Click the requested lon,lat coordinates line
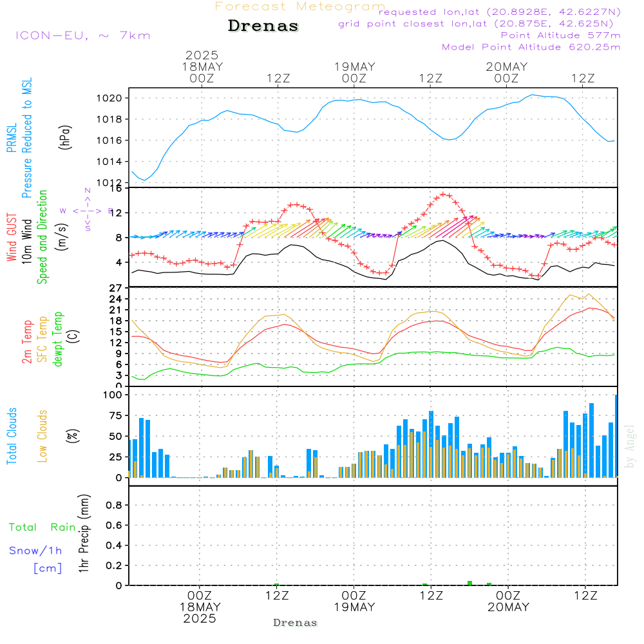This screenshot has height=644, width=644. 500,12
